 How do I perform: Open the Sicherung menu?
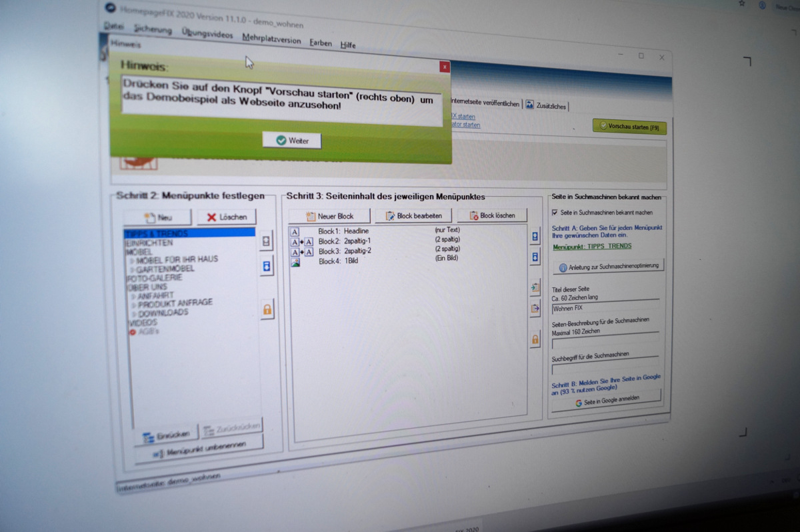pyautogui.click(x=153, y=29)
